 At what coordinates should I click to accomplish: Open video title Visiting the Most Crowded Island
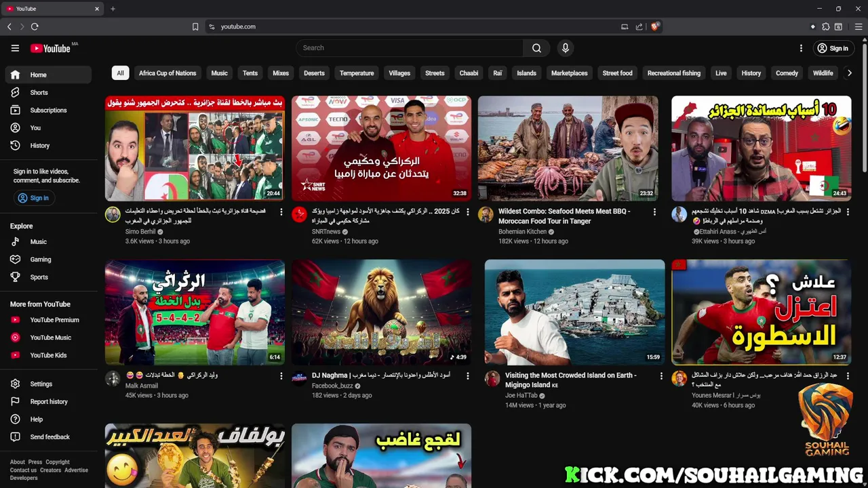coord(570,380)
